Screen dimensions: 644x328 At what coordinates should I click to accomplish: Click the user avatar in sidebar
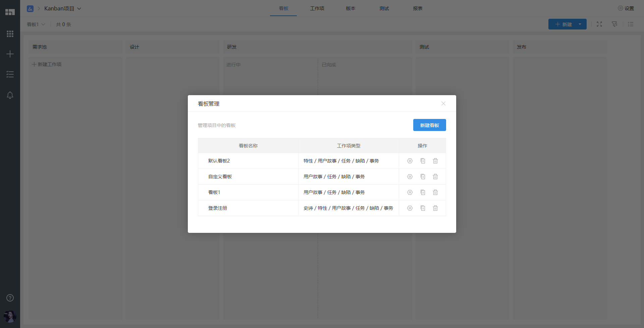10,316
